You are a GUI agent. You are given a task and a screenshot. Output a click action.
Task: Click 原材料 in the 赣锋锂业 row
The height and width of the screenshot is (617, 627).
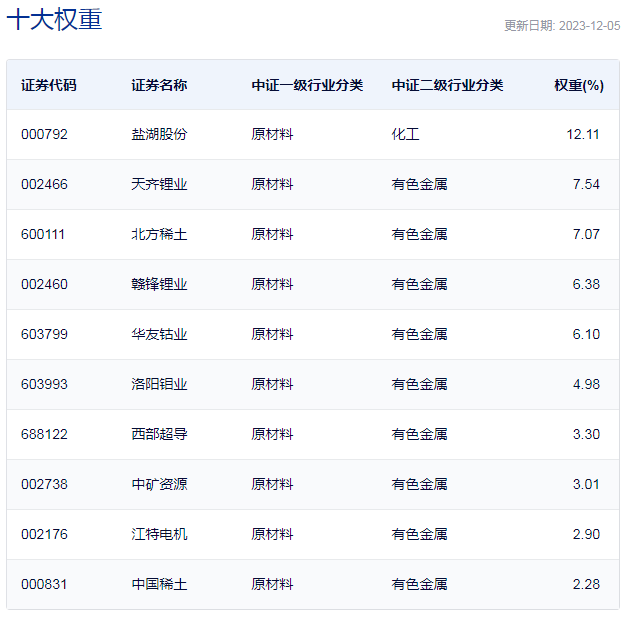[x=272, y=284]
